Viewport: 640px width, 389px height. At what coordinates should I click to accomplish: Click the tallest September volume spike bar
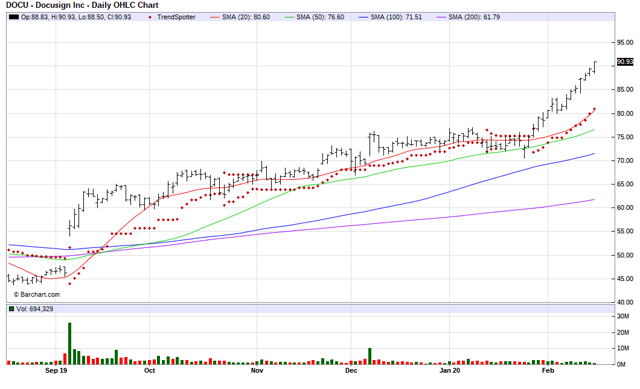point(70,343)
